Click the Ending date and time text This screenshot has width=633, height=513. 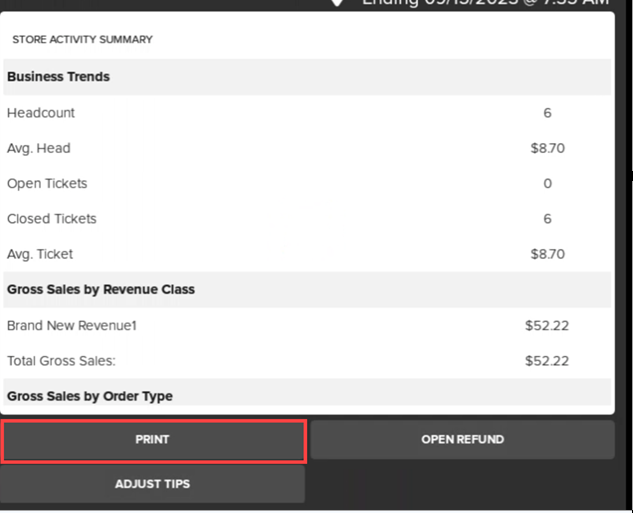tap(485, 3)
